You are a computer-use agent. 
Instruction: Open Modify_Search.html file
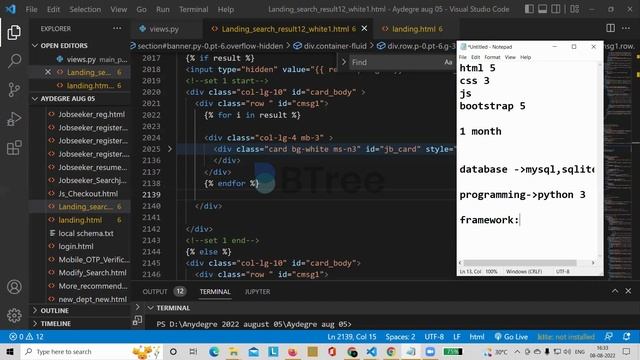click(x=92, y=273)
